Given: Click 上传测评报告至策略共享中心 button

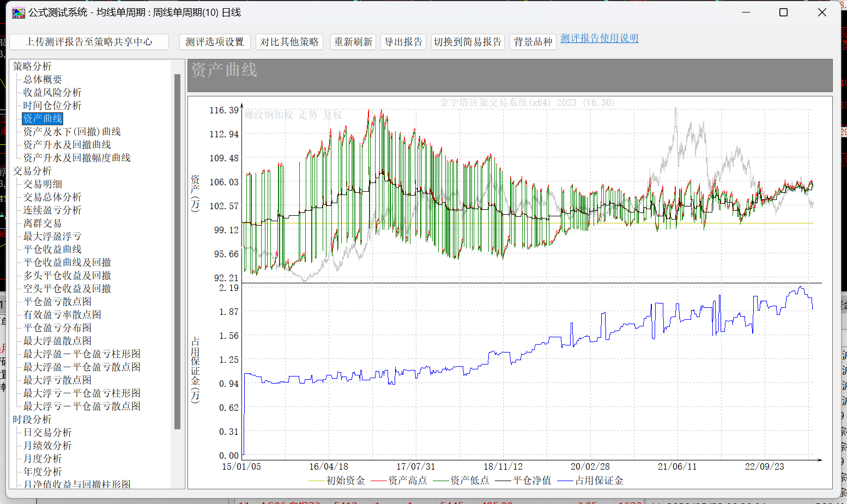Looking at the screenshot, I should [x=89, y=42].
